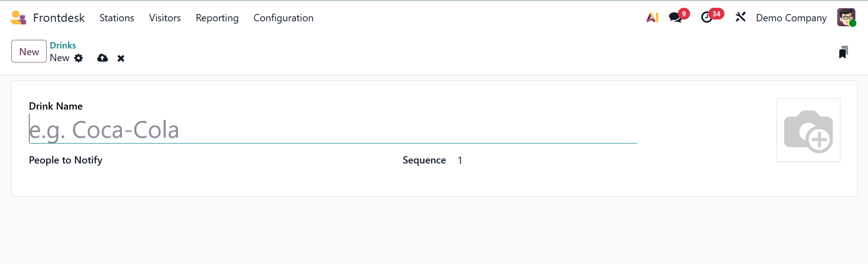This screenshot has height=264, width=868.
Task: Open the AI assistant icon
Action: coord(652,18)
